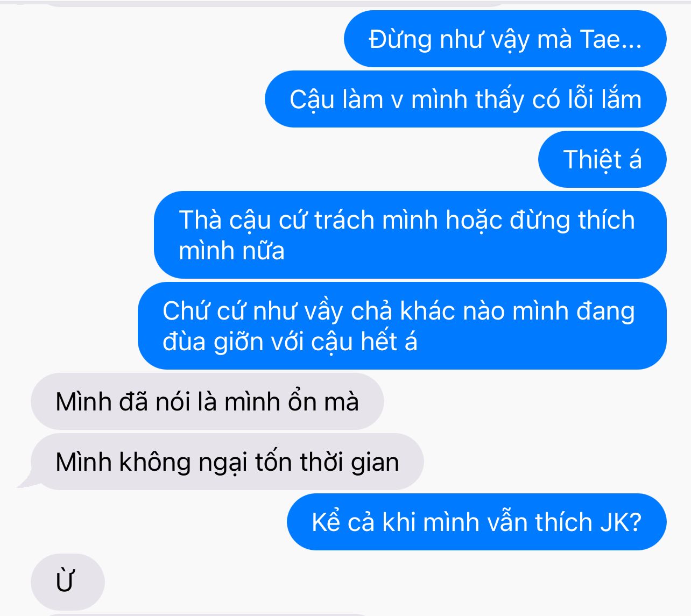Tap the "Mình không ngại tốn thời gian" bubble
This screenshot has width=691, height=616.
[227, 462]
